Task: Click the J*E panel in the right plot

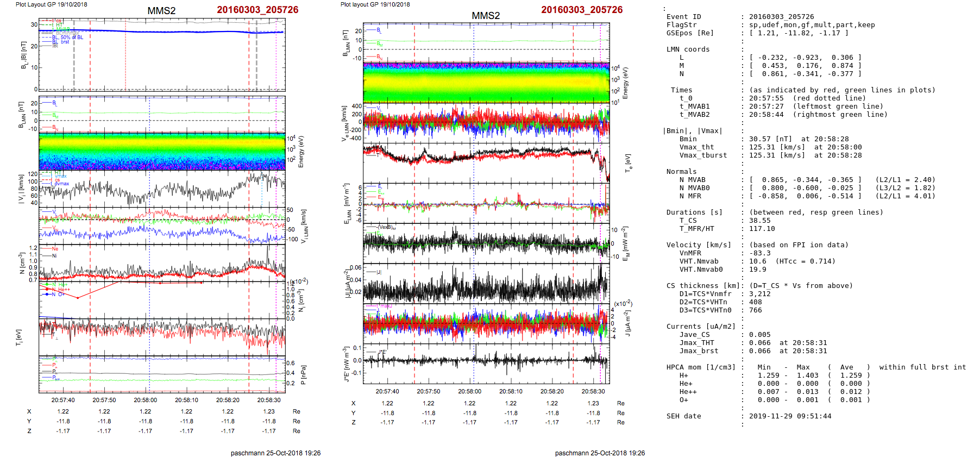Action: tap(486, 361)
